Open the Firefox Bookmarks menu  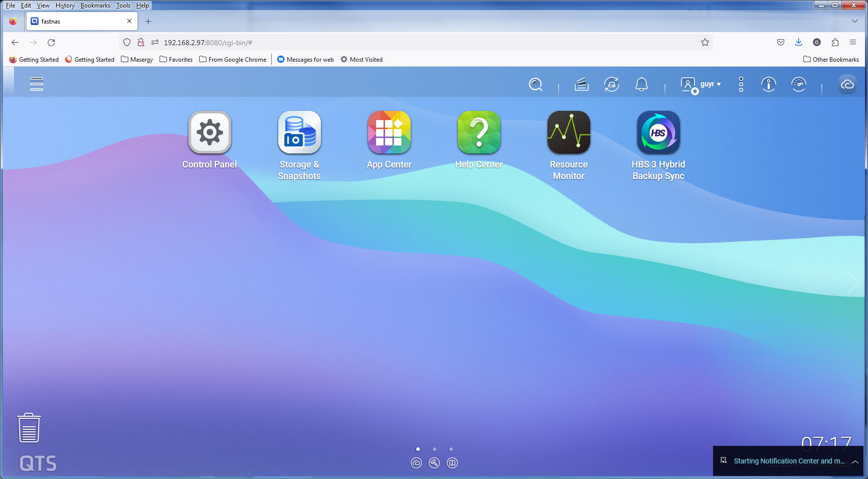pos(95,6)
